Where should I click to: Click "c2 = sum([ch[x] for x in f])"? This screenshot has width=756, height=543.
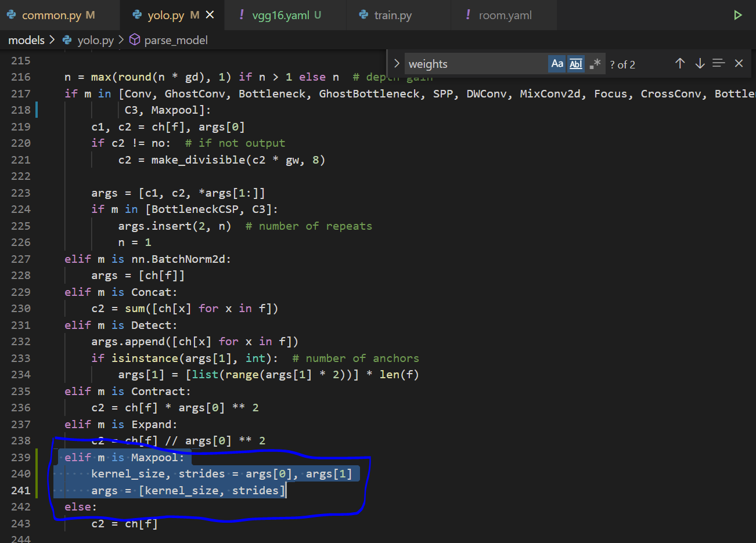[x=185, y=308]
